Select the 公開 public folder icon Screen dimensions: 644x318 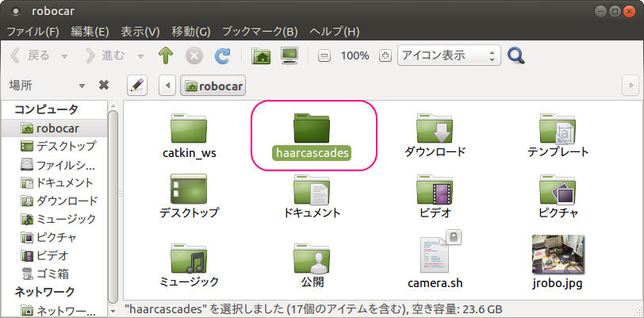tap(312, 259)
